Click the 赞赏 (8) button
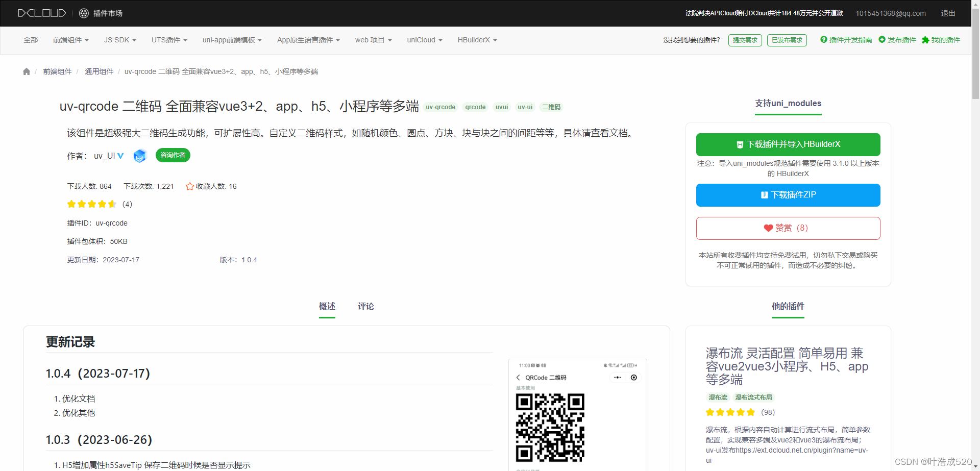Image resolution: width=980 pixels, height=471 pixels. click(x=788, y=228)
